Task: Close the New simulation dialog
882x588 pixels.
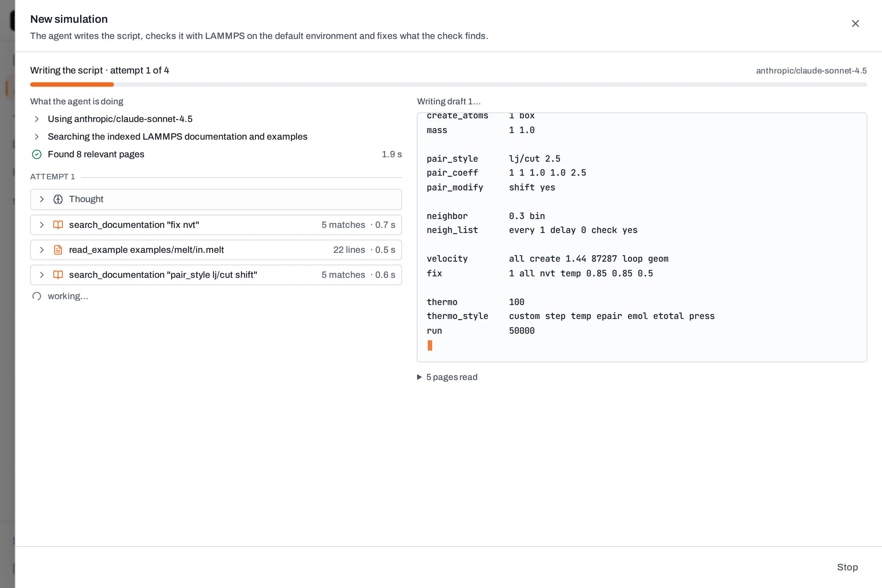Action: (x=855, y=24)
